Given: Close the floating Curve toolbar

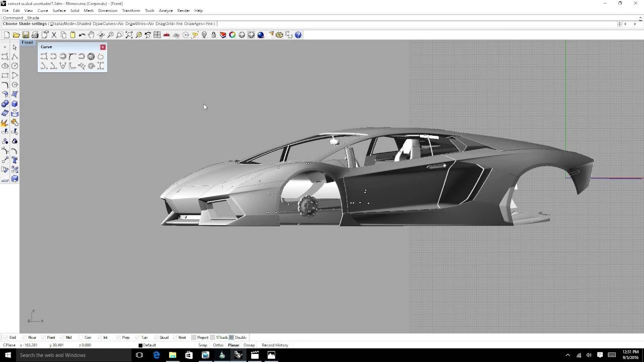Looking at the screenshot, I should [103, 47].
